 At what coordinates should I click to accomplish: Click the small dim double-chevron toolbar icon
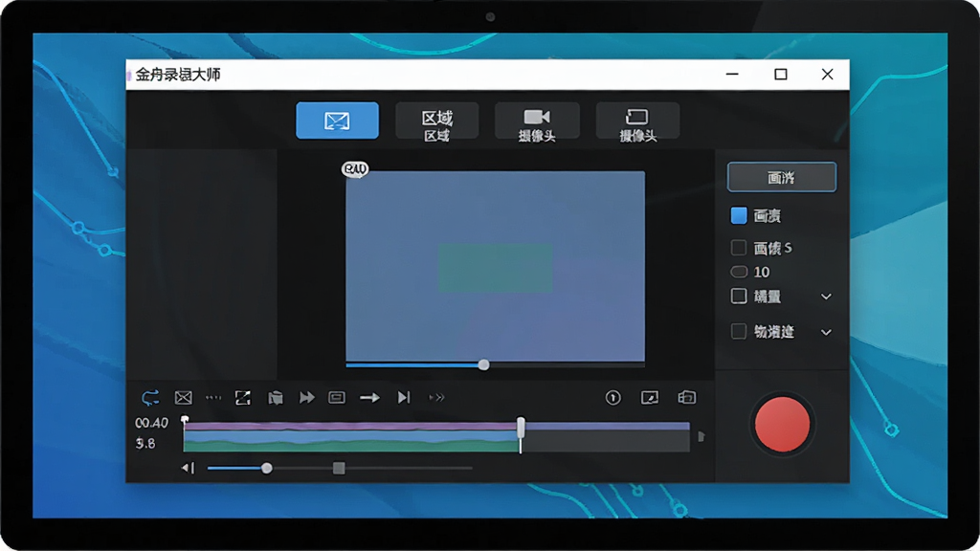click(x=436, y=397)
